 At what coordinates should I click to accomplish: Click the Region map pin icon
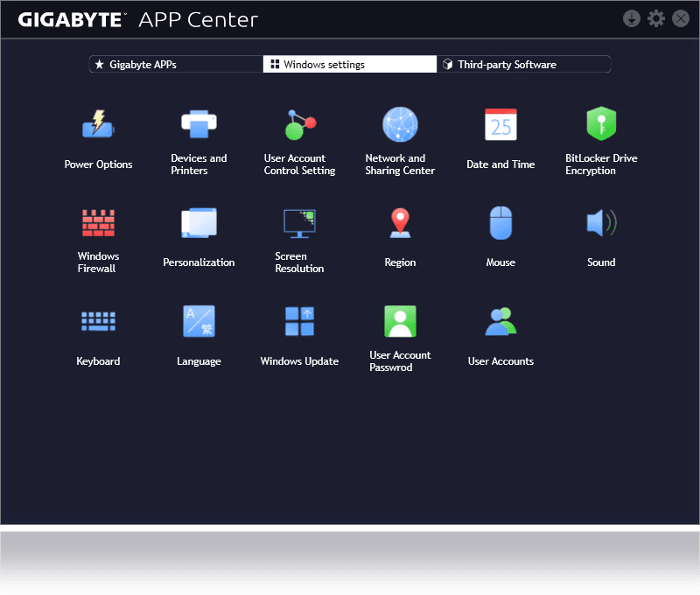[400, 224]
